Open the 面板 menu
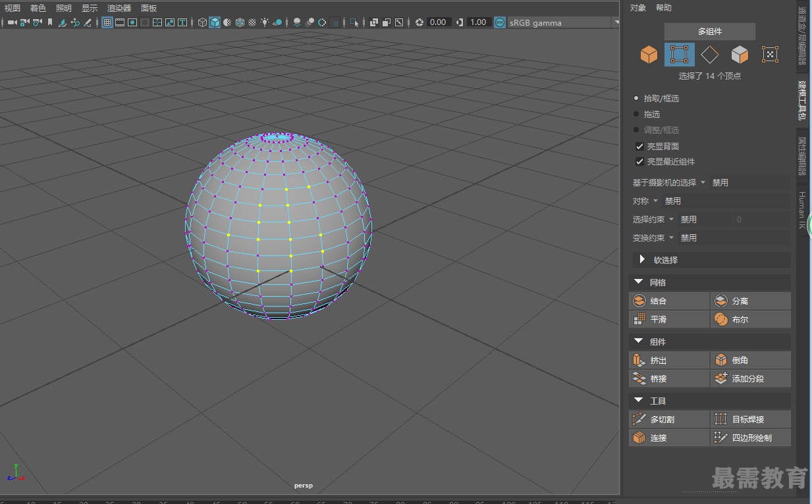 (149, 8)
